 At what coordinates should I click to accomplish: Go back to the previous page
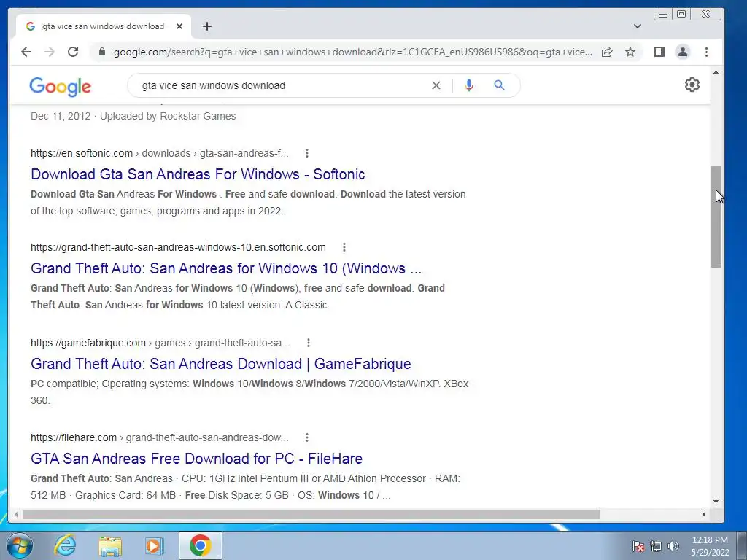[x=26, y=52]
